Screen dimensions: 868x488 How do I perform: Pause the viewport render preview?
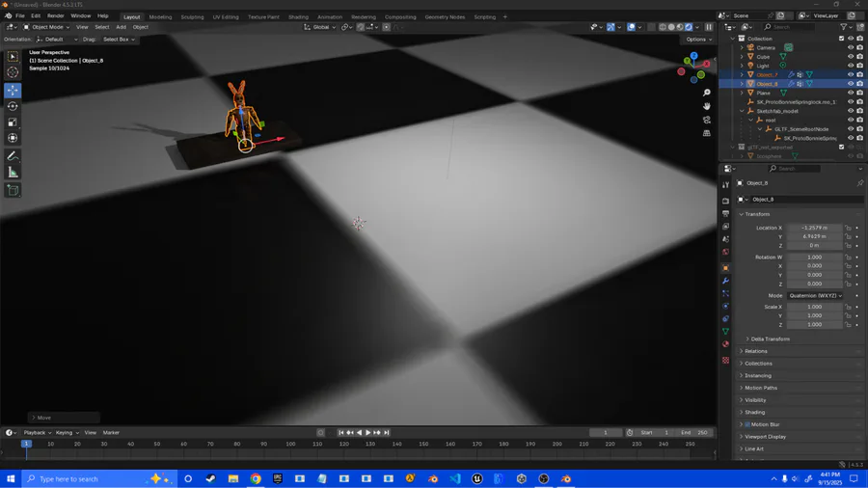point(709,27)
